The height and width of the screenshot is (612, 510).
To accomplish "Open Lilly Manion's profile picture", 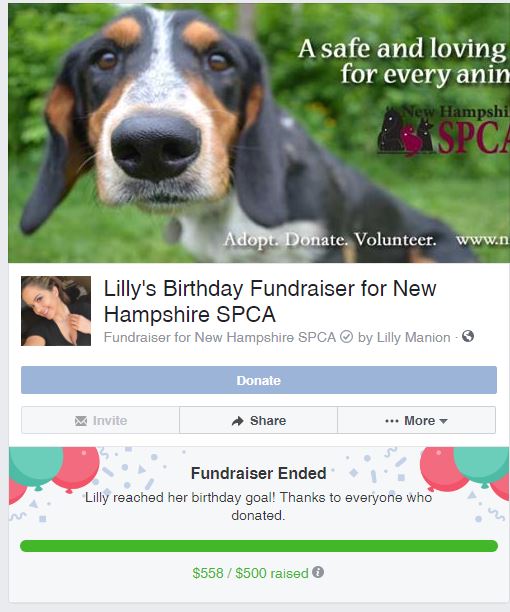I will pos(56,311).
